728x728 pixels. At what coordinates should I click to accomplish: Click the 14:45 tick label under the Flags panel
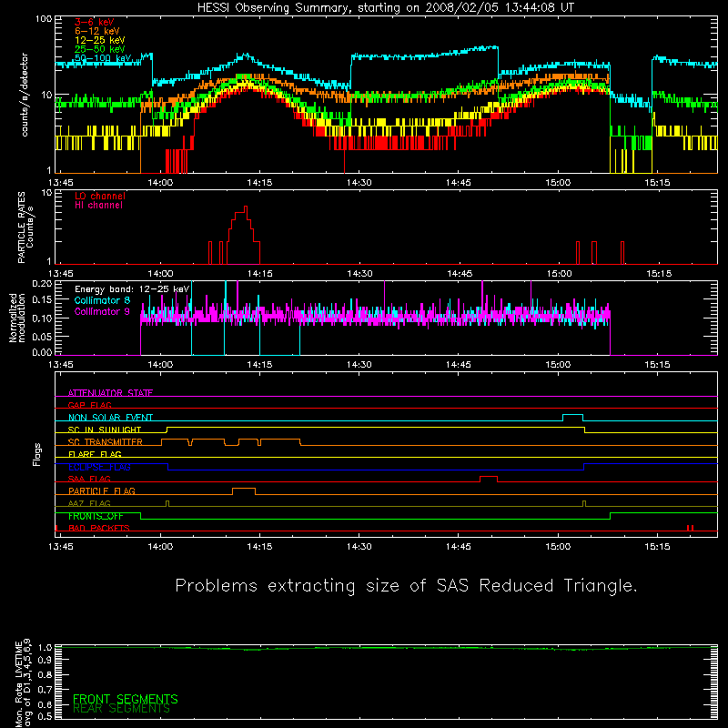point(459,547)
